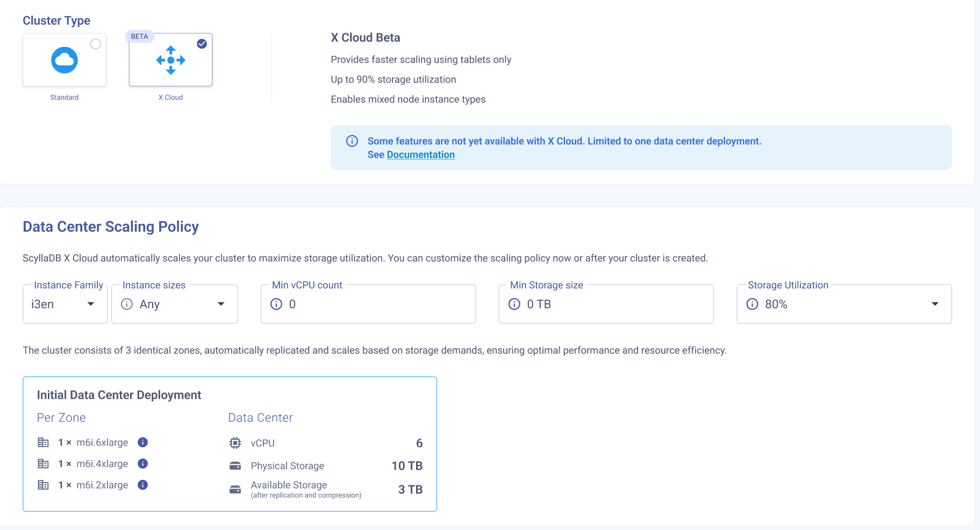Screen dimensions: 980x530
Task: Click the "Data Center" column heading
Action: (260, 418)
